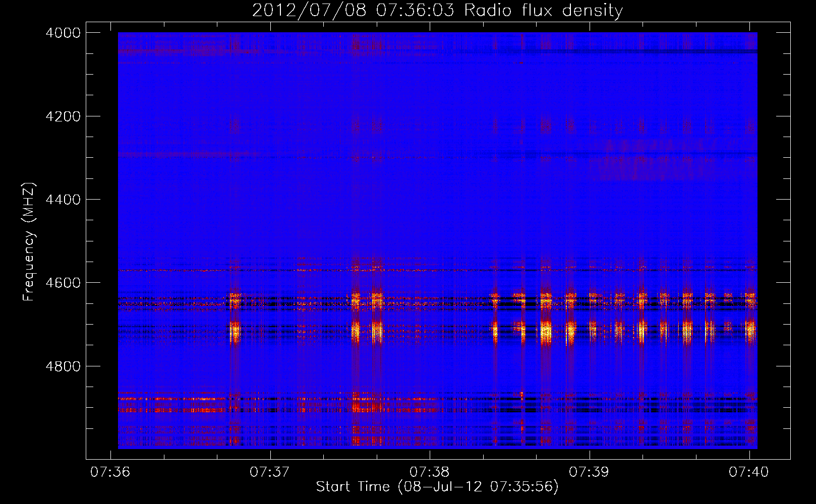The width and height of the screenshot is (816, 504).
Task: Click the 07:38 time axis label
Action: pyautogui.click(x=429, y=472)
